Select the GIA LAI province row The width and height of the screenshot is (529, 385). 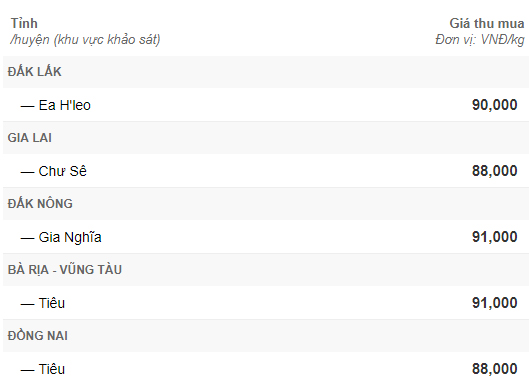266,138
